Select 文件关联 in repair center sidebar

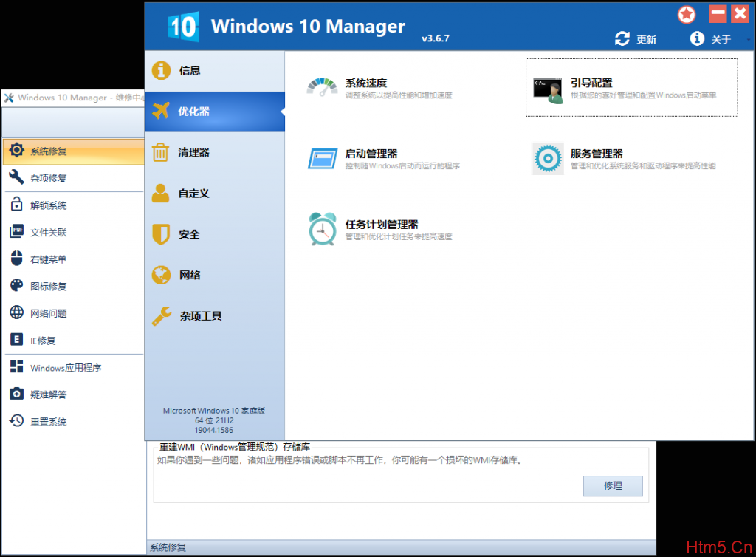pyautogui.click(x=73, y=233)
